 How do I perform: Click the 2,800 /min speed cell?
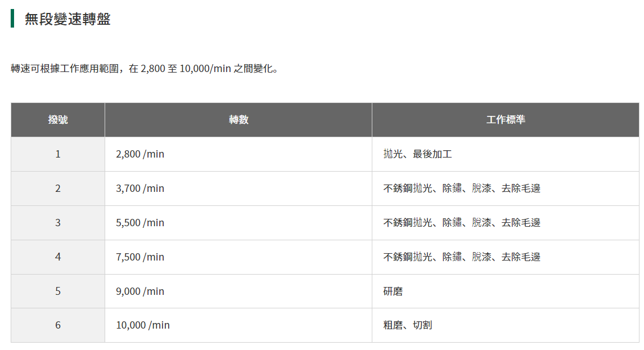pyautogui.click(x=140, y=154)
